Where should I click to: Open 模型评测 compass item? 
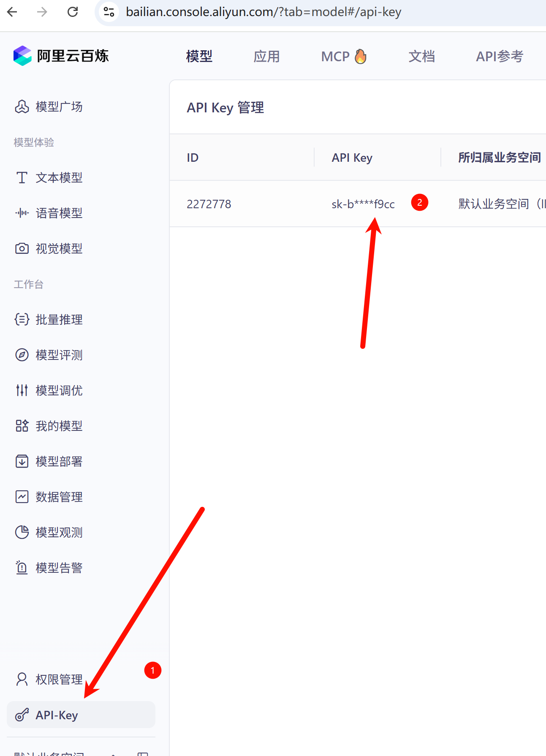[x=49, y=355]
